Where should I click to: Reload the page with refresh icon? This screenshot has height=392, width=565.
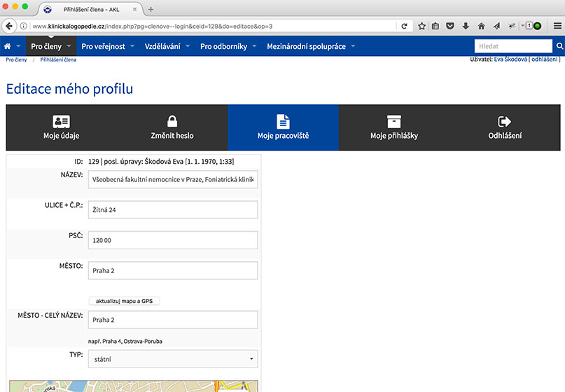point(404,26)
